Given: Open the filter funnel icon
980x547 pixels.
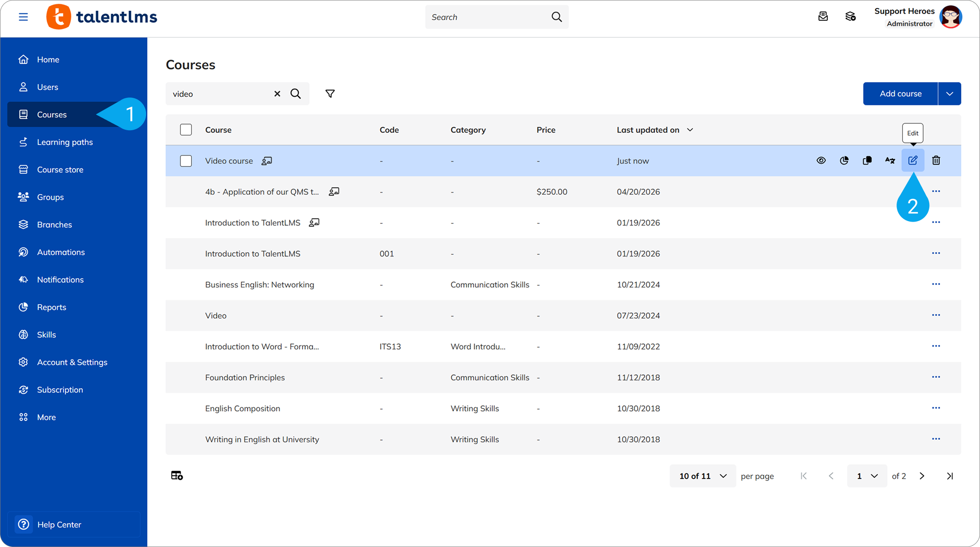Looking at the screenshot, I should (330, 94).
